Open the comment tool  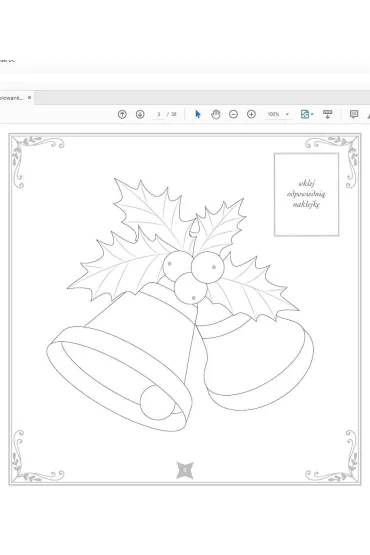(354, 114)
